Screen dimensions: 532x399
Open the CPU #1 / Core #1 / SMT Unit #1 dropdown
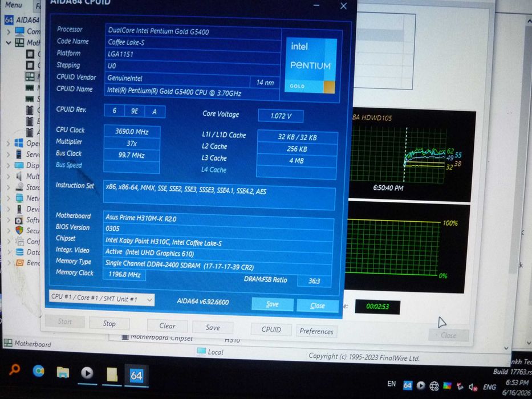coord(101,298)
